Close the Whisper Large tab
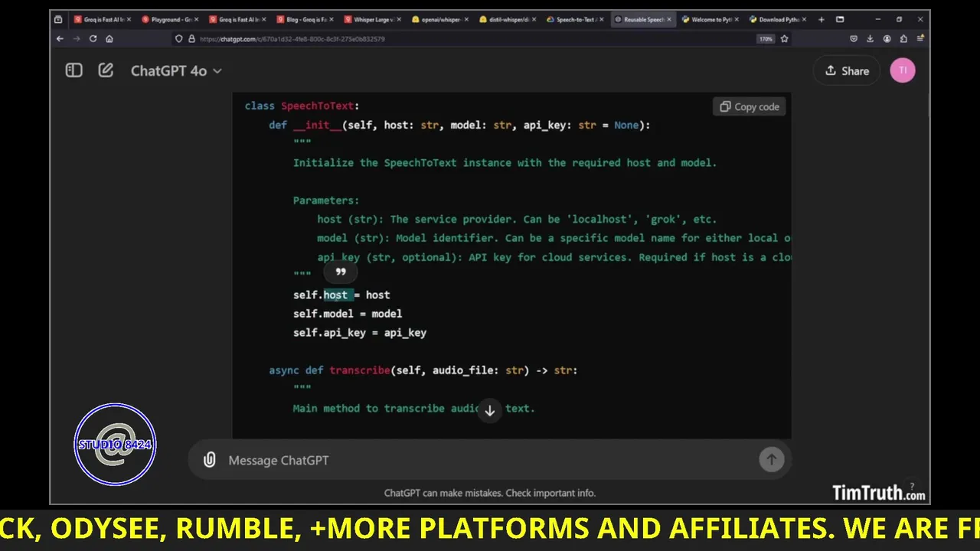Viewport: 980px width, 551px height. pos(397,20)
